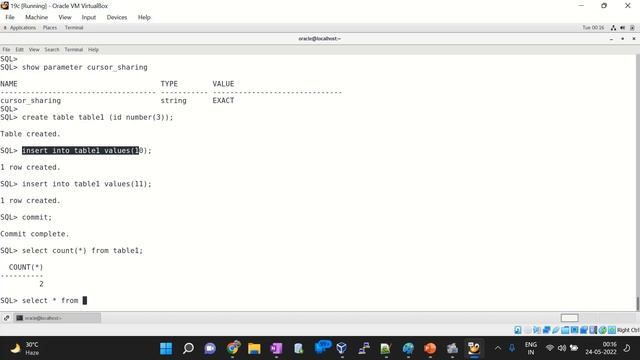Click the guest volume icon in top panel
640x360 pixels.
(622, 28)
